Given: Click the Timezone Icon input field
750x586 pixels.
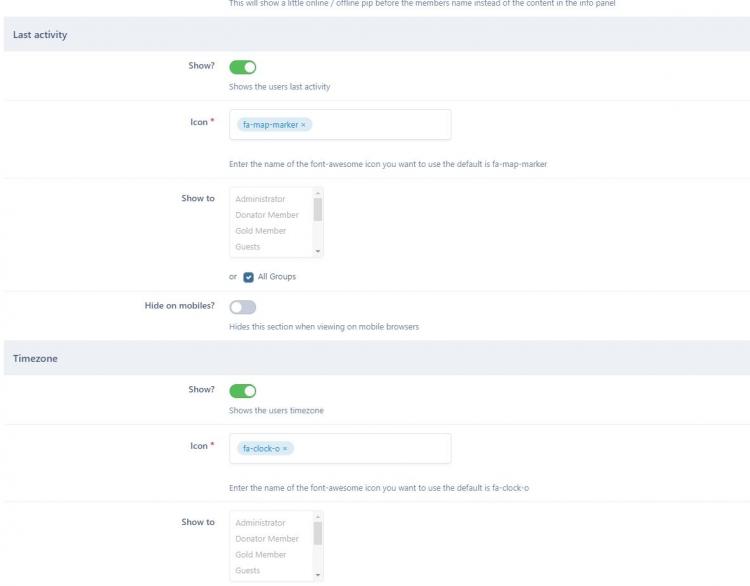Looking at the screenshot, I should [x=370, y=449].
